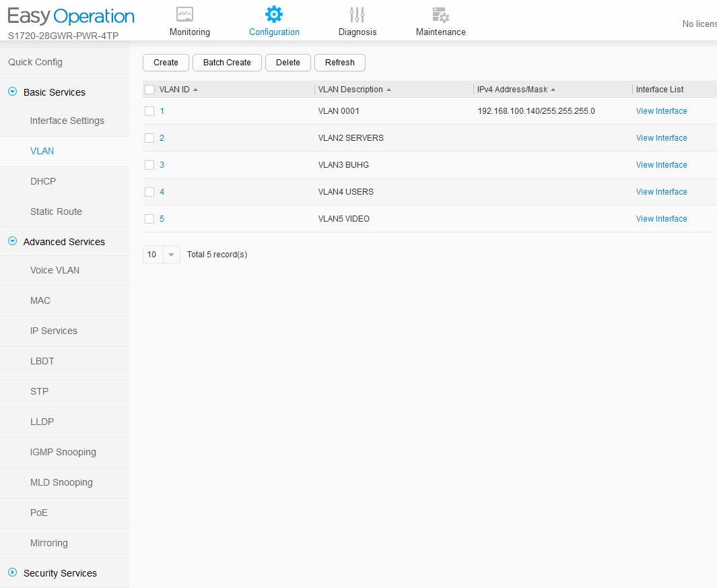Open the PoE settings page
Viewport: 717px width, 588px height.
[39, 513]
